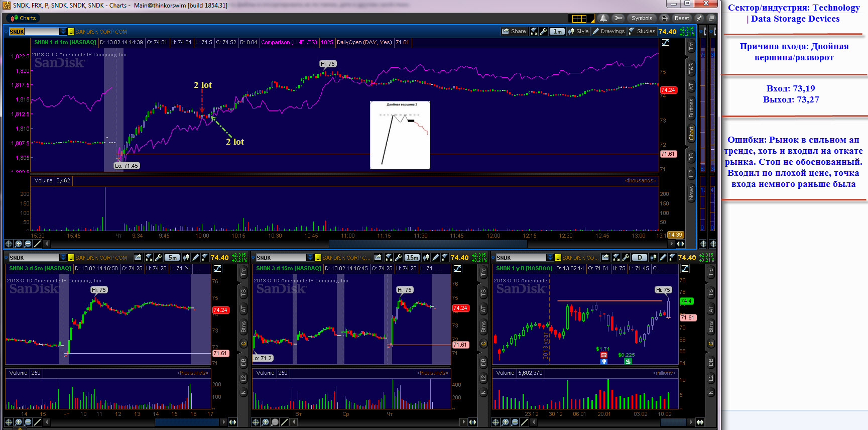
Task: Click the main chart horizontal scrollbar thumb
Action: (x=428, y=244)
